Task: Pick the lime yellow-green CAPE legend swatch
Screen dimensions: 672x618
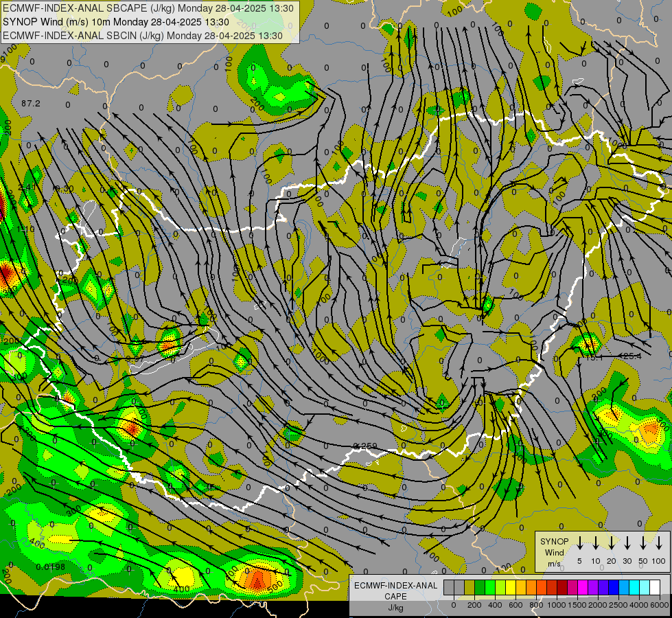Action: (x=500, y=587)
